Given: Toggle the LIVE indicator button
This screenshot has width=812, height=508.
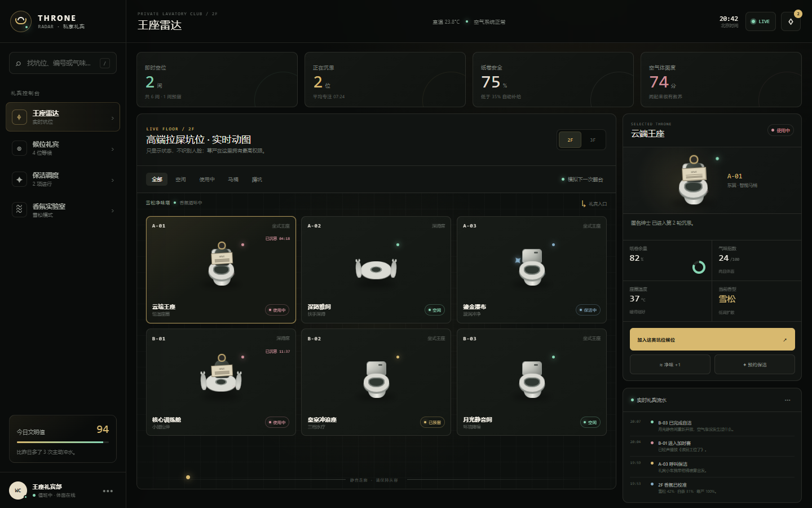Looking at the screenshot, I should point(761,21).
